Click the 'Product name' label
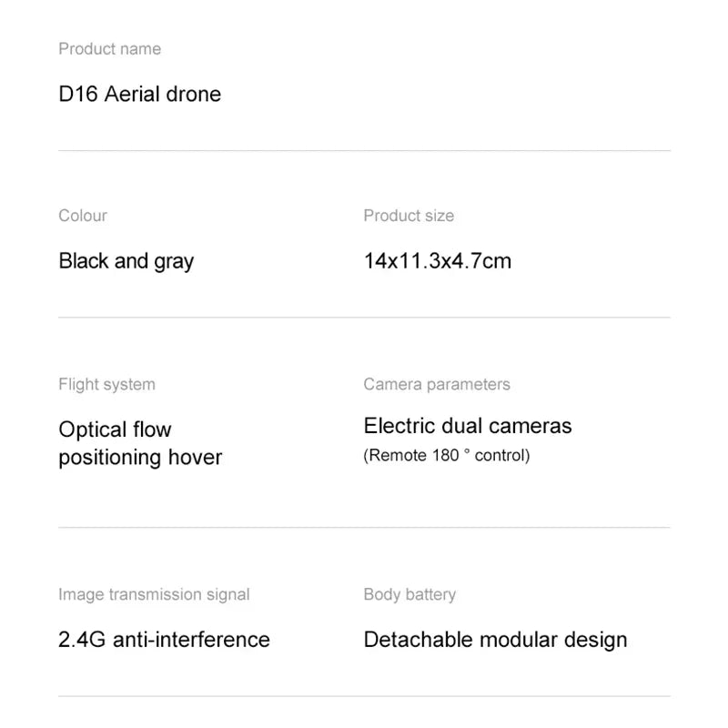Image resolution: width=728 pixels, height=728 pixels. click(109, 49)
